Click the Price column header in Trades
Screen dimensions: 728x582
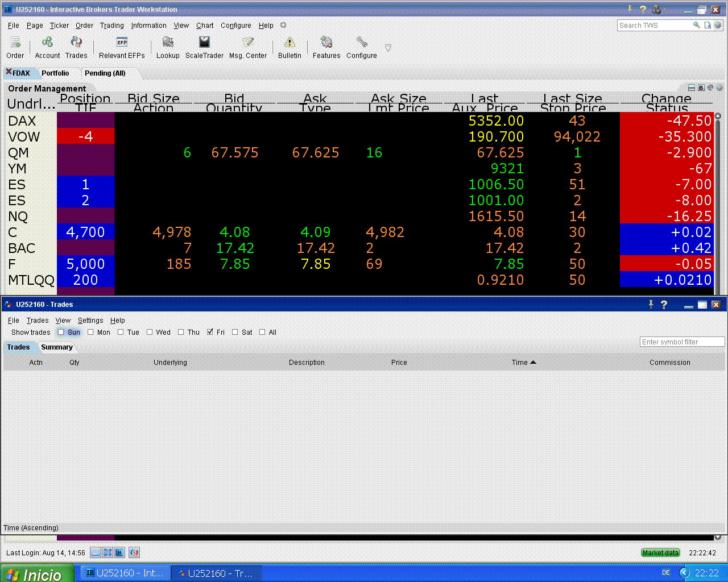pyautogui.click(x=399, y=362)
